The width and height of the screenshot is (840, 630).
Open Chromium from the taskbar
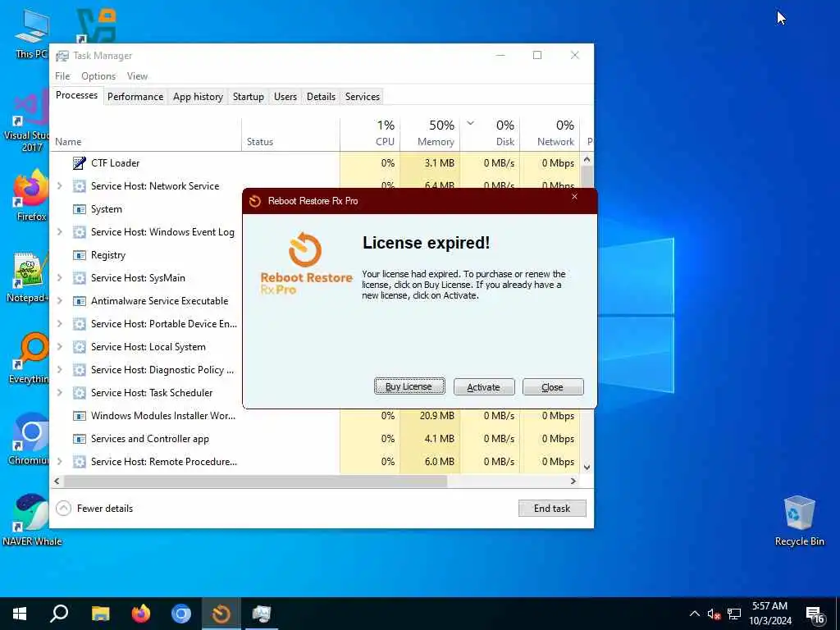click(181, 614)
